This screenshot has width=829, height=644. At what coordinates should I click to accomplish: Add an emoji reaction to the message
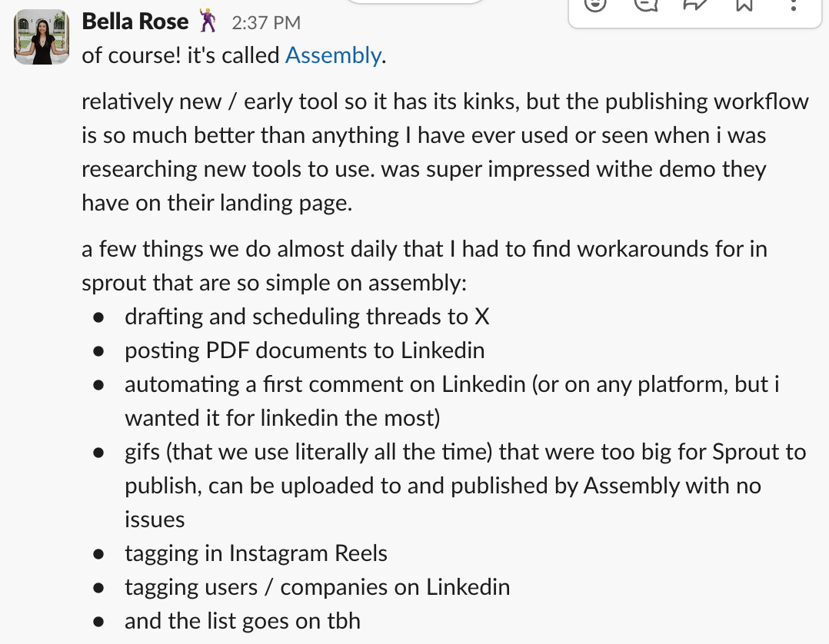point(595,4)
